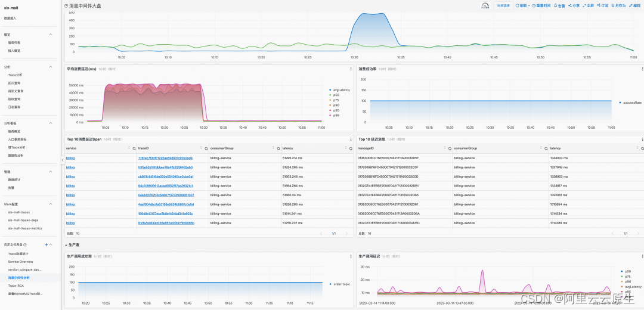Open 数据接入 in sidebar
This screenshot has width=644, height=310.
[x=10, y=18]
